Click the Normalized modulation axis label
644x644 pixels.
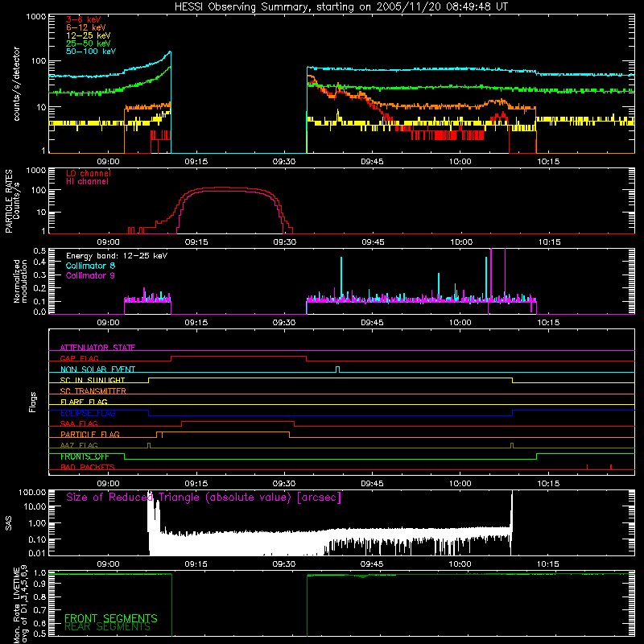tap(20, 281)
